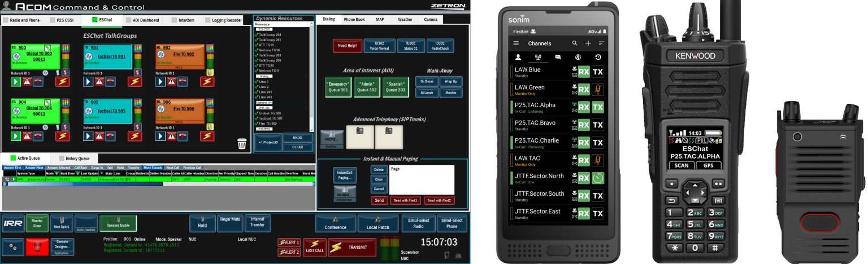Click the alert triangle icon under Tactical TG 901
The width and height of the screenshot is (868, 264).
pyautogui.click(x=99, y=82)
